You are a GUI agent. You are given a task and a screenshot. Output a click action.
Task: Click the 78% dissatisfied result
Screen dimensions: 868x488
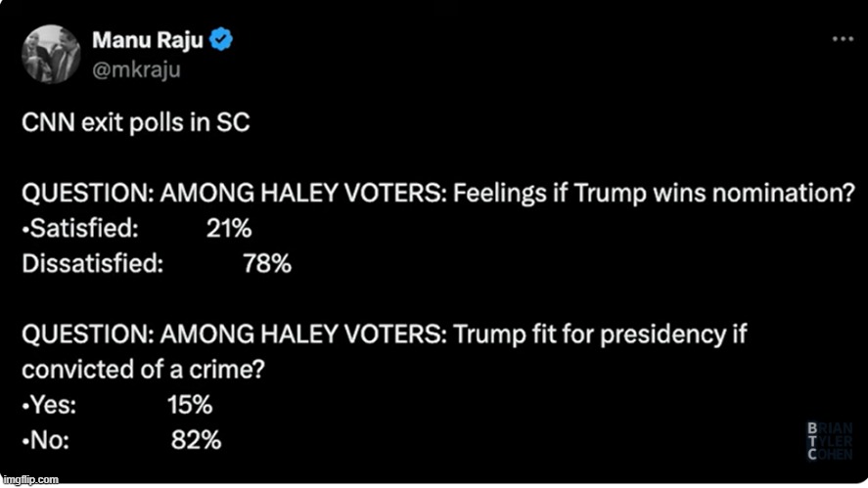(266, 263)
